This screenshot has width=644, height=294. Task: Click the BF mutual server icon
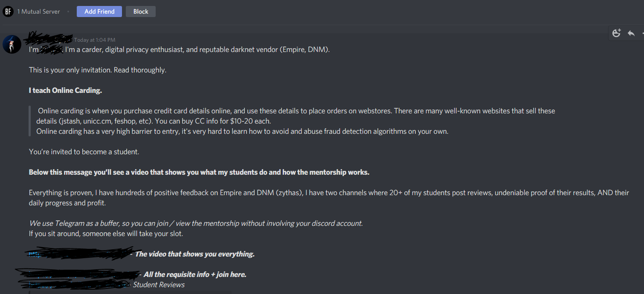click(x=8, y=12)
